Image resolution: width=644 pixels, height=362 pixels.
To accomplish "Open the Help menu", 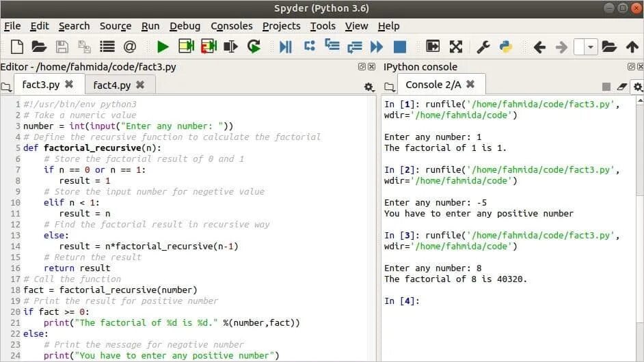I will click(x=388, y=26).
